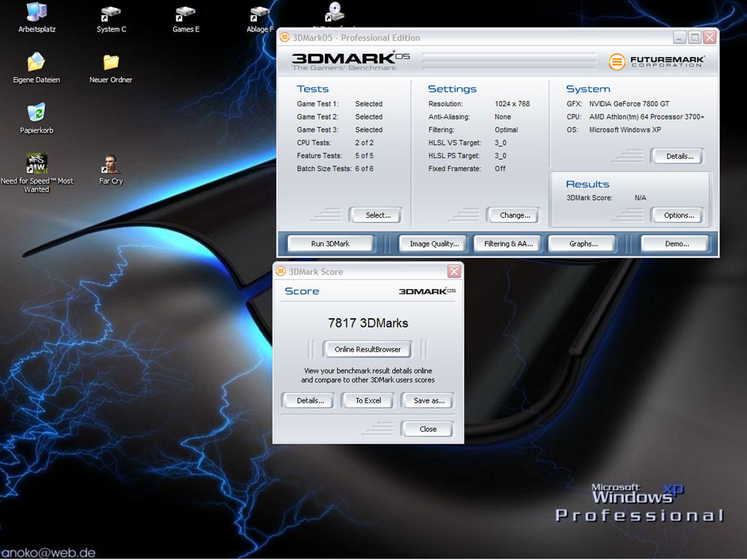Close the 3DMark Score dialog via X
747x560 pixels.
coord(454,272)
